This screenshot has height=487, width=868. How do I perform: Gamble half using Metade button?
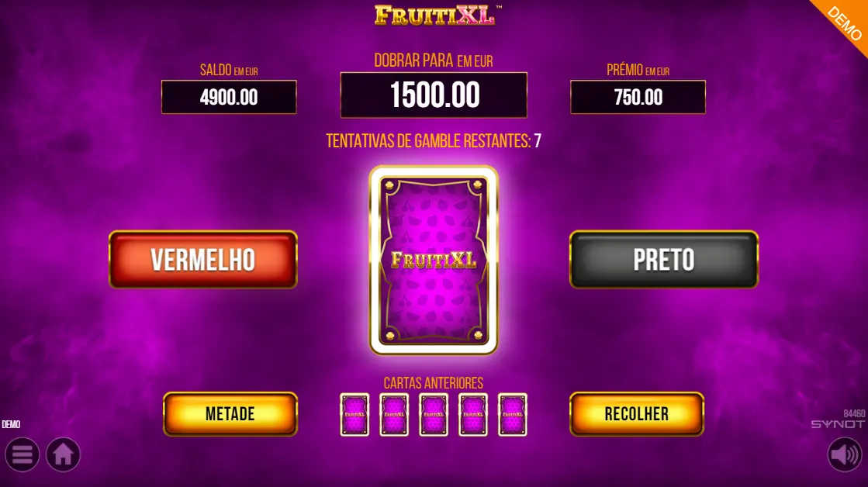coord(230,414)
